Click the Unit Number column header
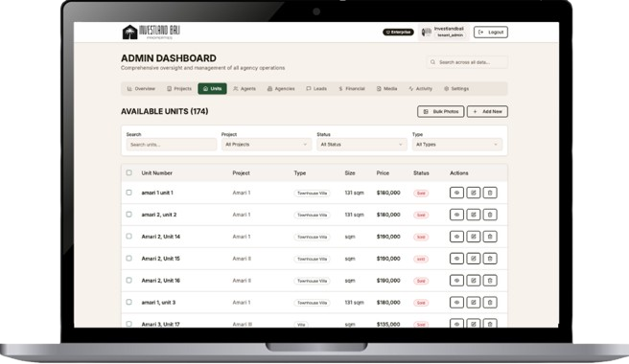629x364 pixels. (x=156, y=173)
